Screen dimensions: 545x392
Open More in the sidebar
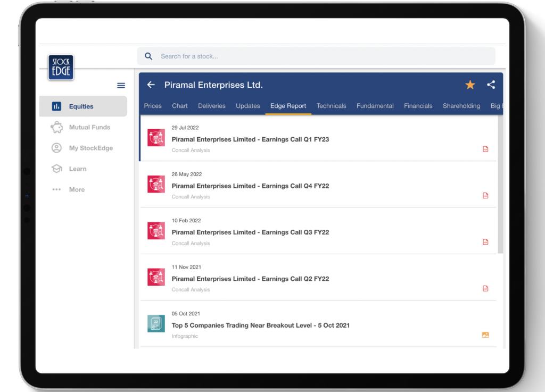[x=84, y=189]
